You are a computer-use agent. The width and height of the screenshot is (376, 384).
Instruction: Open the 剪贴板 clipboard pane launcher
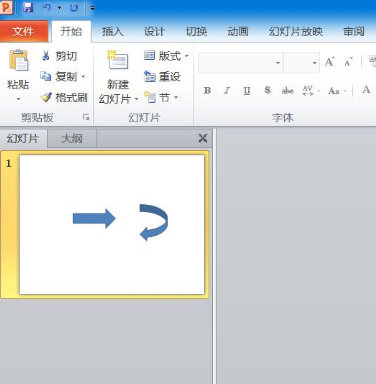pos(86,117)
